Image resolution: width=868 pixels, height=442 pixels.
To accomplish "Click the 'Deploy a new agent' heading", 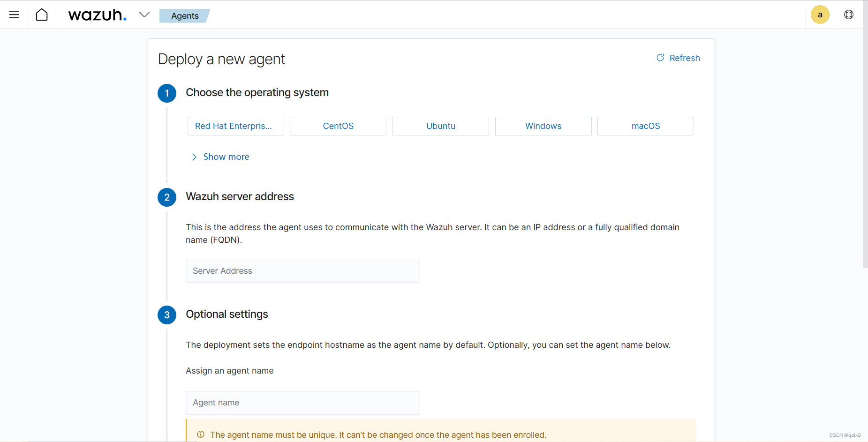I will [221, 59].
